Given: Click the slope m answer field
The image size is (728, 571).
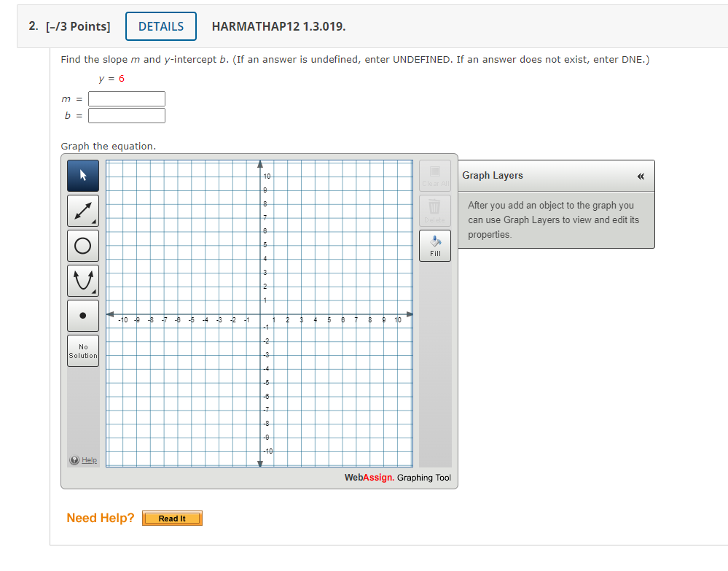Looking at the screenshot, I should tap(125, 98).
